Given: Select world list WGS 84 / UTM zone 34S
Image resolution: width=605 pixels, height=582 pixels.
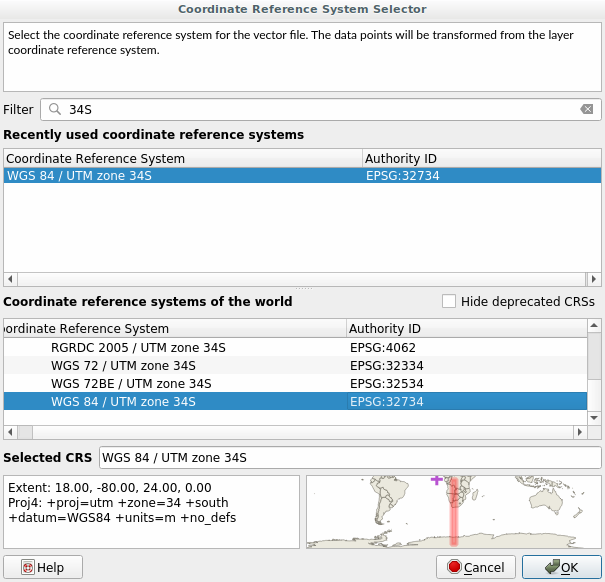Looking at the screenshot, I should coord(123,402).
